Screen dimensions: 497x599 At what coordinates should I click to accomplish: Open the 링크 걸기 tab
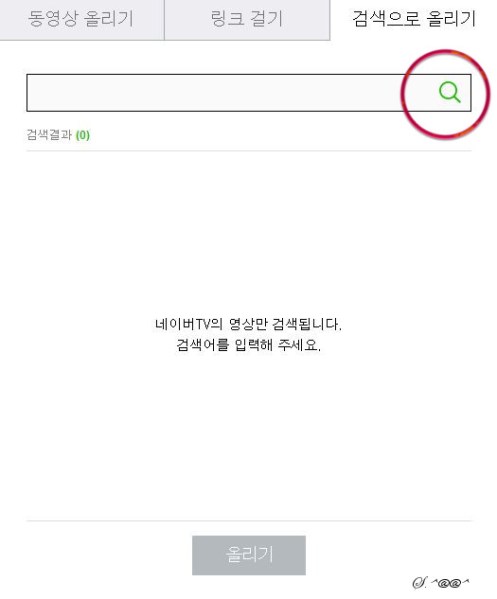pos(247,19)
